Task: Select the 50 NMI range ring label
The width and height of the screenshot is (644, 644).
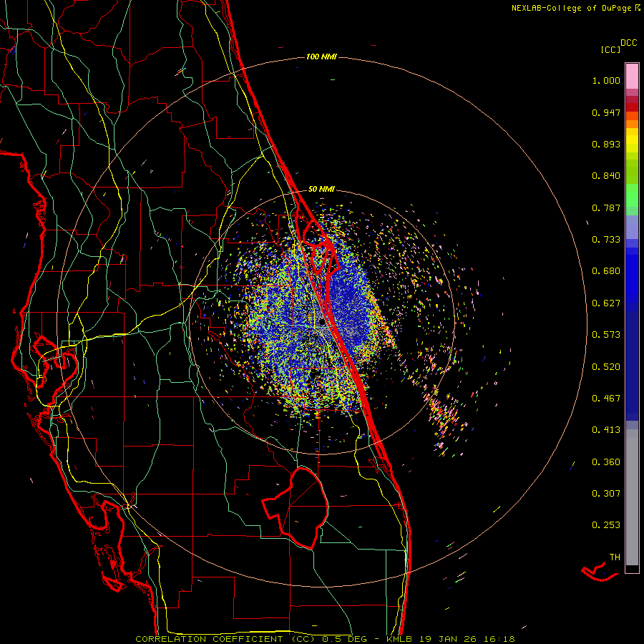Action: [x=321, y=189]
